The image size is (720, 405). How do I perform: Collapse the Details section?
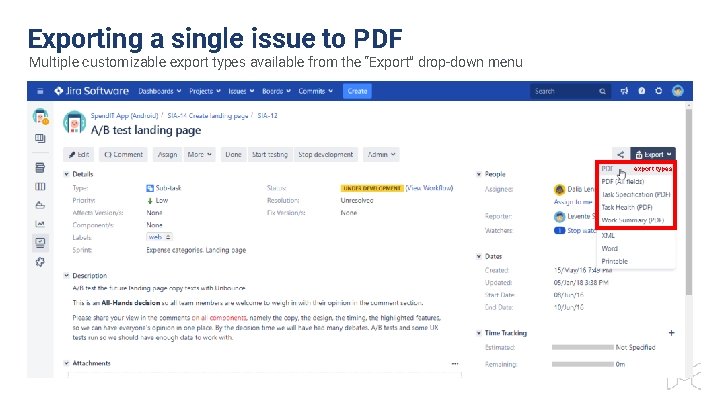67,174
